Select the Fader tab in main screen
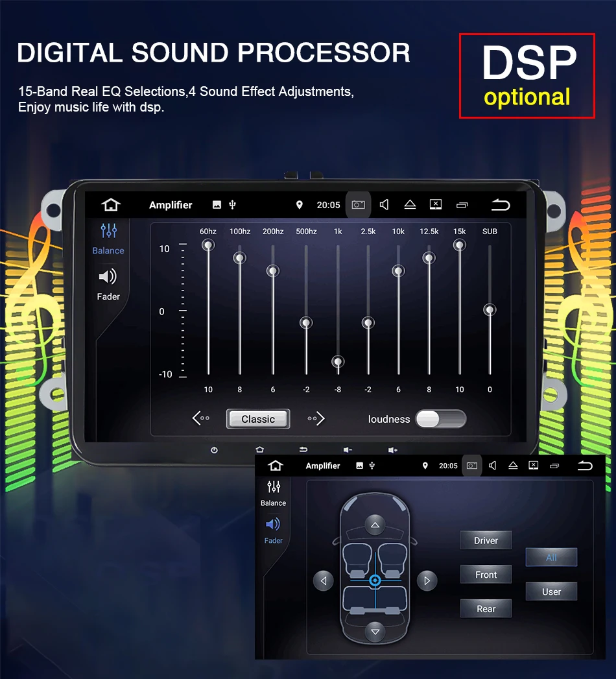 click(x=108, y=285)
